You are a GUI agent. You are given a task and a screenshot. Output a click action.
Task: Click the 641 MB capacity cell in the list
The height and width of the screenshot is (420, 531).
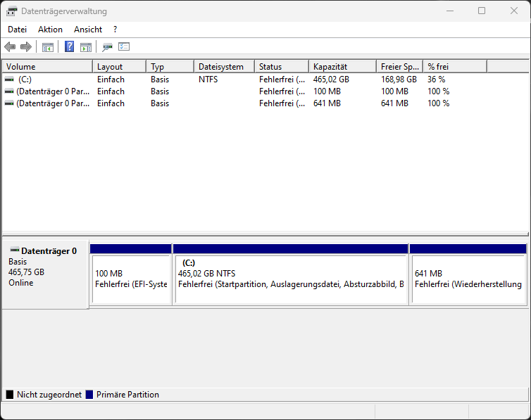327,103
